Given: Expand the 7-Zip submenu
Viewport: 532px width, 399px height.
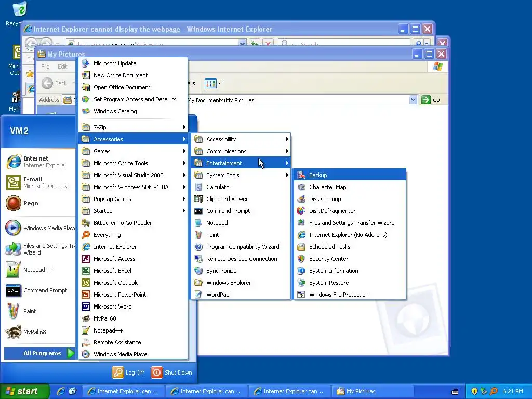Looking at the screenshot, I should pos(133,127).
